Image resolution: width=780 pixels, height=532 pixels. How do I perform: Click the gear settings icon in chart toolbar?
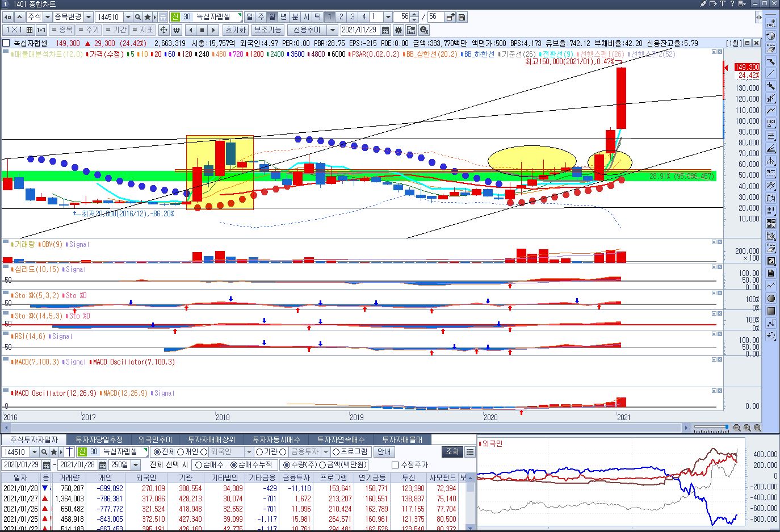point(399,30)
